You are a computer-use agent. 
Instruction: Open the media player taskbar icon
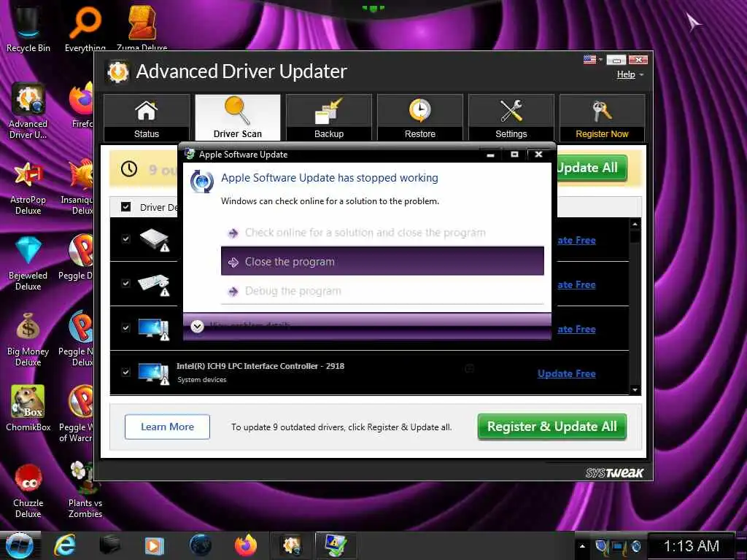154,545
